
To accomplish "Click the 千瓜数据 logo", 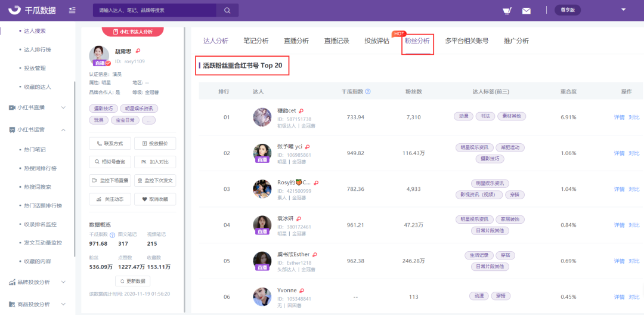I will [32, 10].
